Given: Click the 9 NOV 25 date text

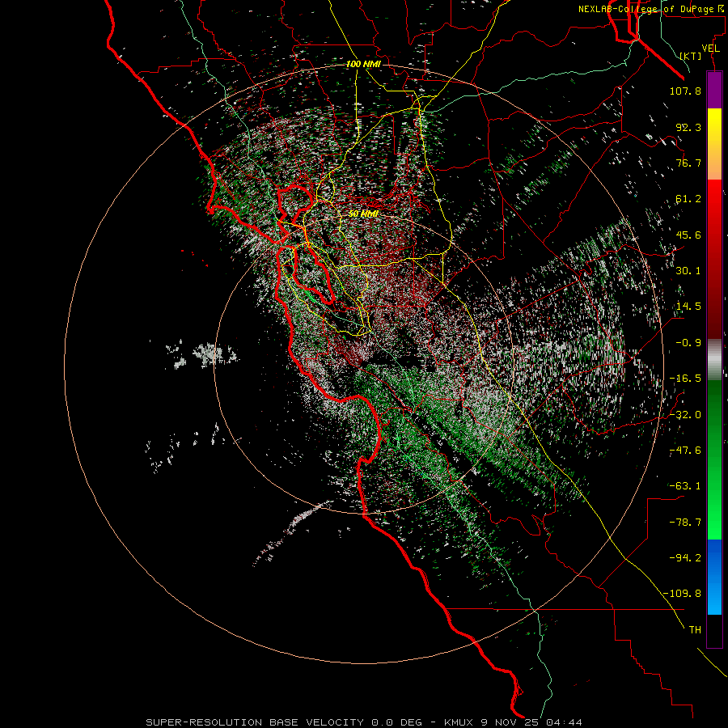Looking at the screenshot, I should (x=510, y=722).
